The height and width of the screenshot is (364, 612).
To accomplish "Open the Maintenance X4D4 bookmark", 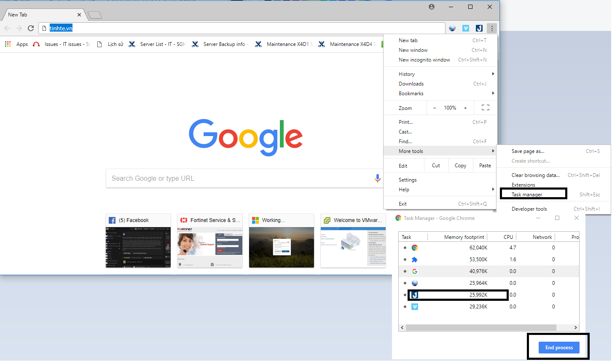I will (x=347, y=44).
